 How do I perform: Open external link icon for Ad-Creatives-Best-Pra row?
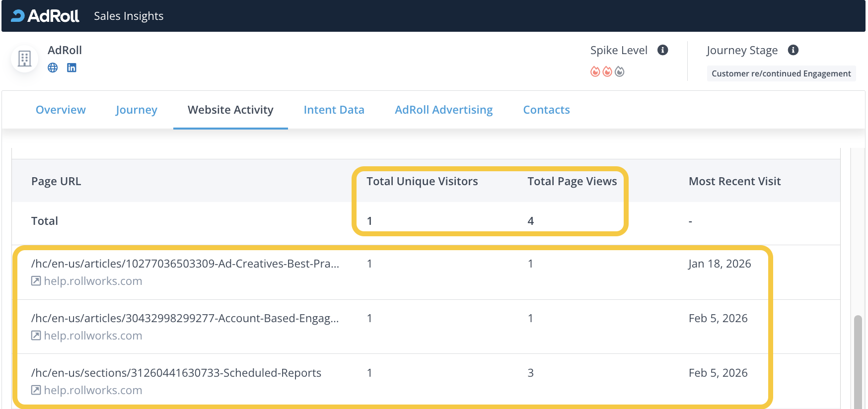click(x=36, y=281)
